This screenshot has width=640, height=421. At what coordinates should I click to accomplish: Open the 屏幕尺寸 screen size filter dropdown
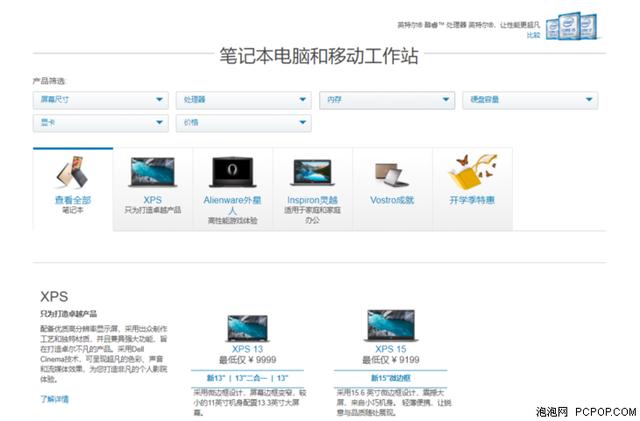100,100
